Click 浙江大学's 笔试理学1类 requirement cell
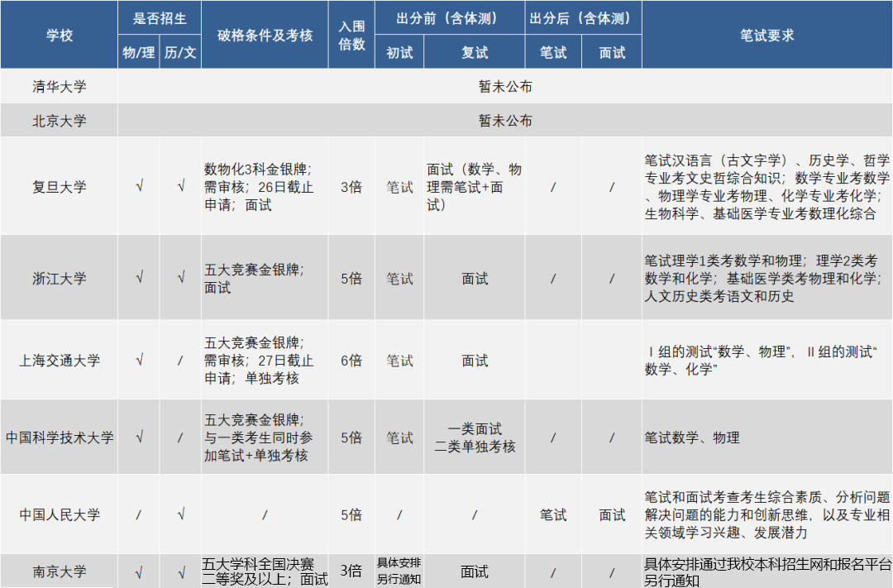The image size is (893, 588). click(x=767, y=278)
